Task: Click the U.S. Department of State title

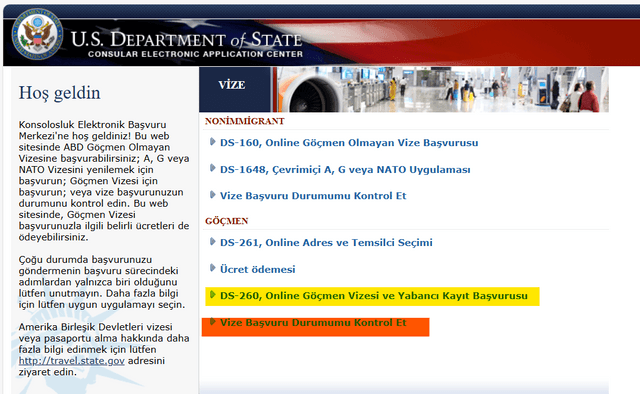Action: 187,40
